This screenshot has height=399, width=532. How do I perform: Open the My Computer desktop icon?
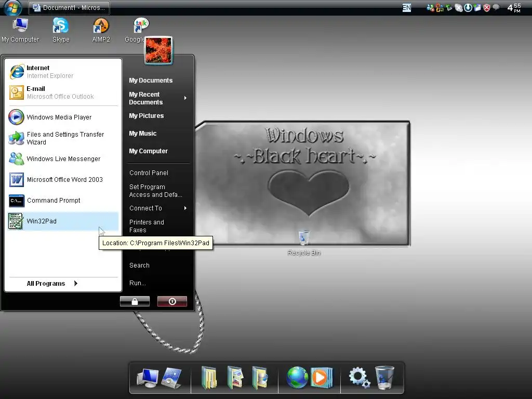point(20,30)
